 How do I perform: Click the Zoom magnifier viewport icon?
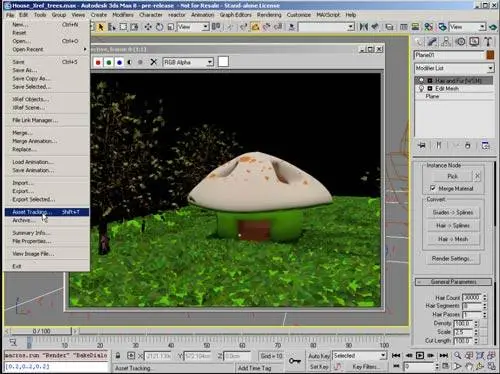pyautogui.click(x=458, y=356)
